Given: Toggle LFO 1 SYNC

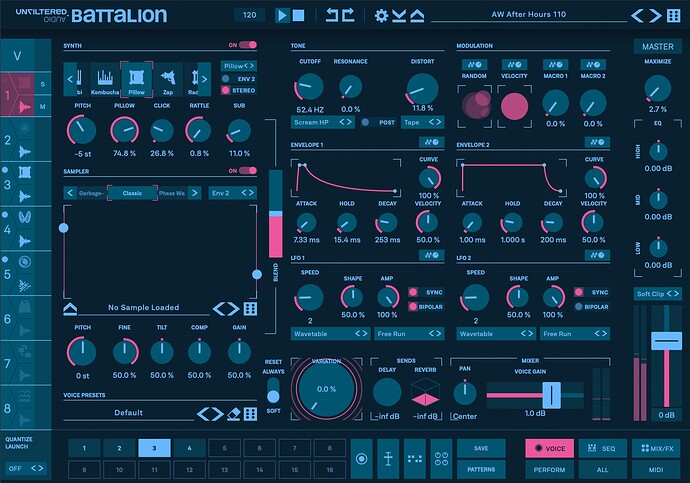Looking at the screenshot, I should click(x=413, y=292).
